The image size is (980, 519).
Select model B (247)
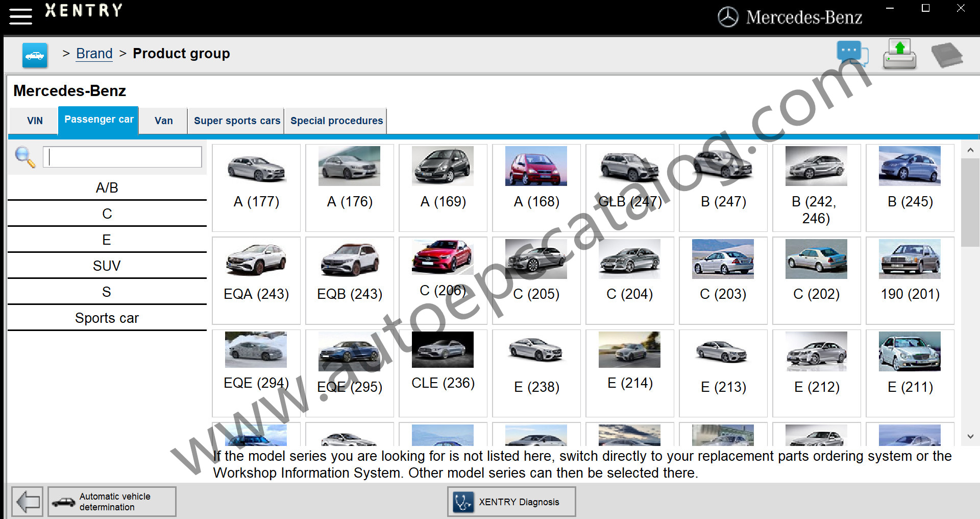723,188
